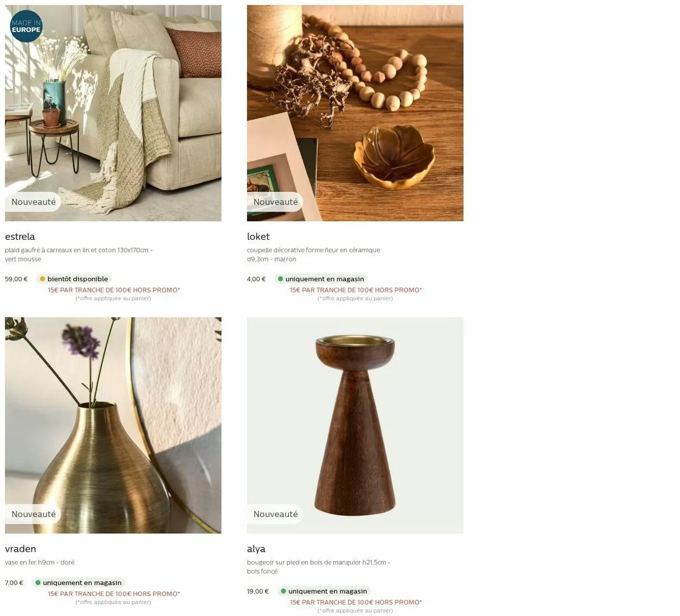Viewport: 680px width, 616px height.
Task: Click loket's green uniquement en magasin dot
Action: coord(281,279)
